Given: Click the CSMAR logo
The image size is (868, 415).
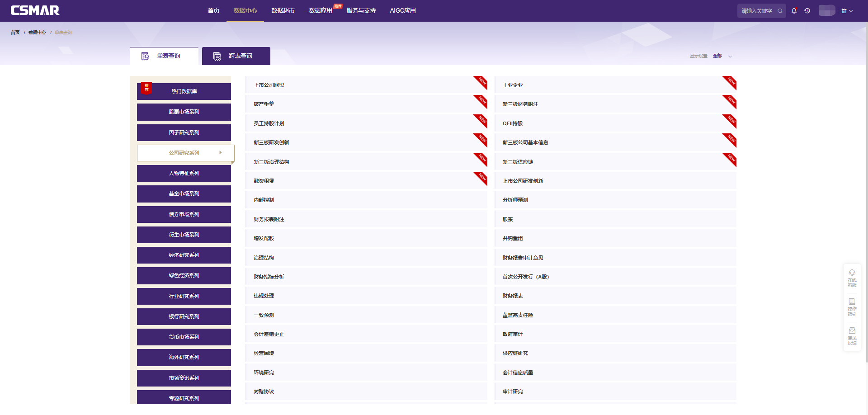Looking at the screenshot, I should tap(35, 10).
